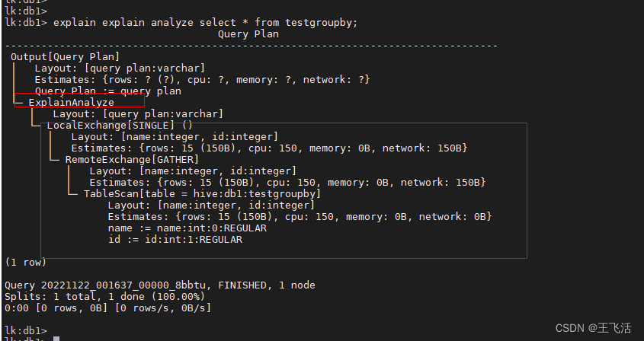
Task: Click the dashed separator under Query Plan
Action: point(252,46)
